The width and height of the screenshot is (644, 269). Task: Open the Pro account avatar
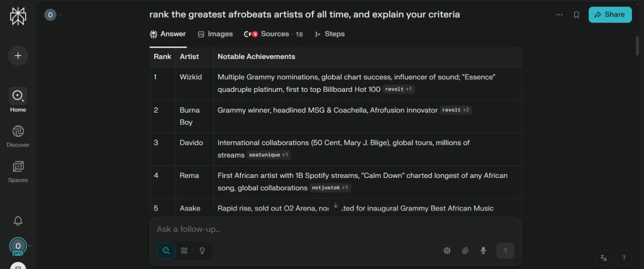coord(18,246)
